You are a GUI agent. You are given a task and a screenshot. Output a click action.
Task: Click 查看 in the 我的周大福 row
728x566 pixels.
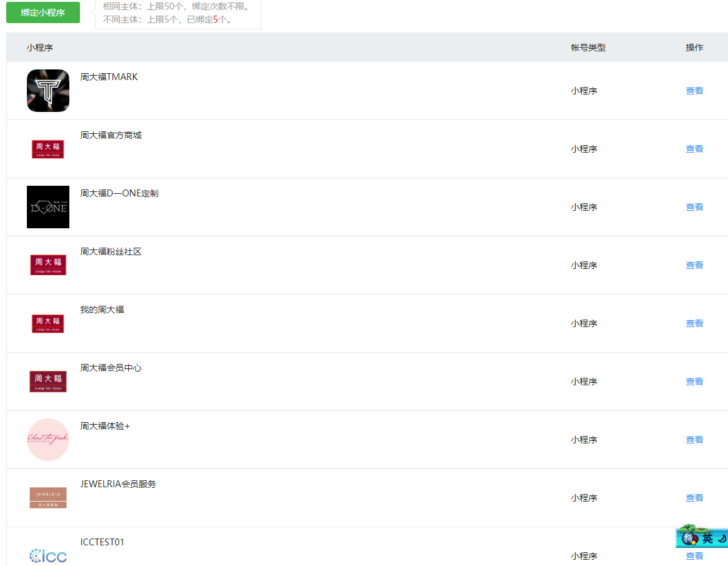[694, 323]
